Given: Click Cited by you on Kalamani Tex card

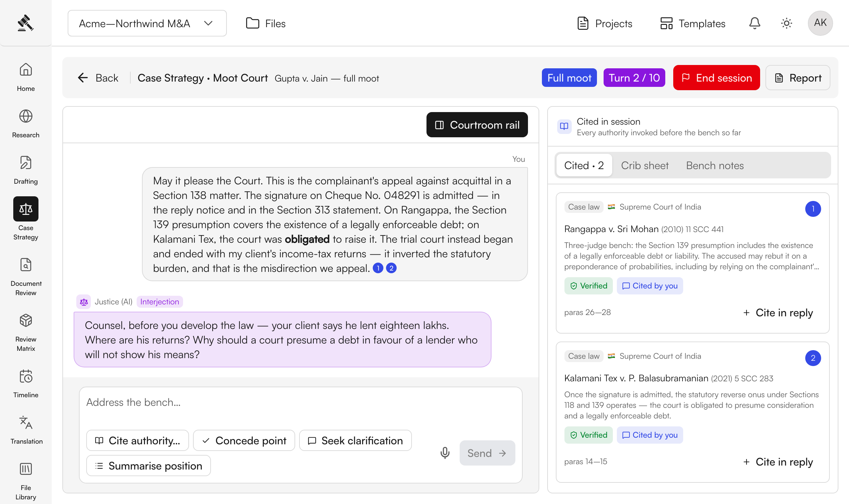Looking at the screenshot, I should click(x=650, y=435).
